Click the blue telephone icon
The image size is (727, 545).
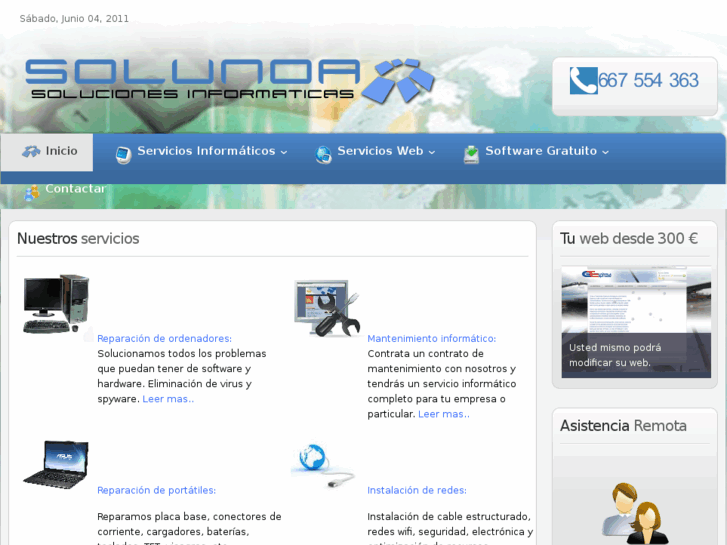point(583,80)
